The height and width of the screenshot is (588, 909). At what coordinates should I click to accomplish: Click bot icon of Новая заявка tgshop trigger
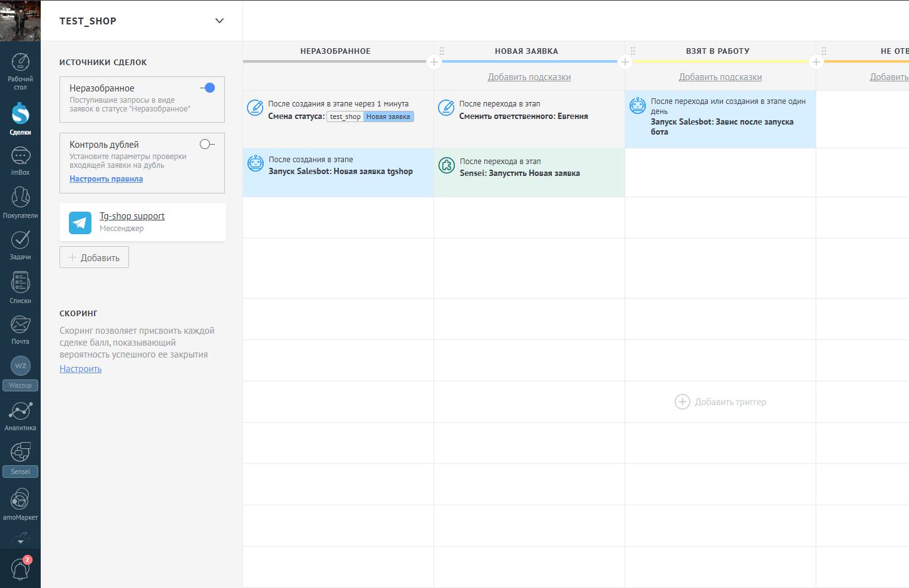pos(256,163)
